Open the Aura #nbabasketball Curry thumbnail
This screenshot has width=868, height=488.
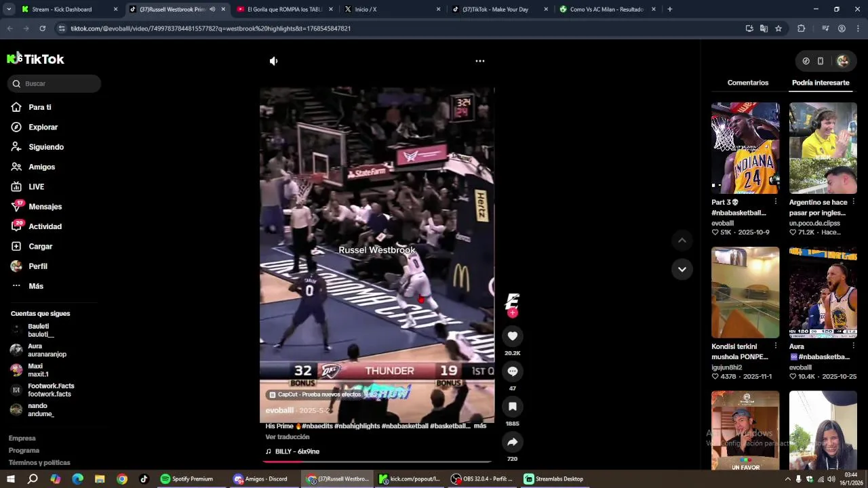coord(823,292)
